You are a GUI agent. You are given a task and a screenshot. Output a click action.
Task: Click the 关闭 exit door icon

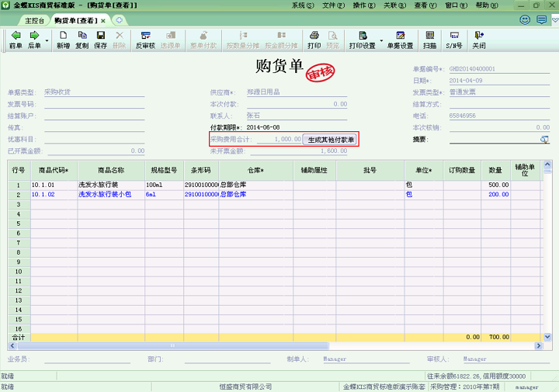coord(479,36)
